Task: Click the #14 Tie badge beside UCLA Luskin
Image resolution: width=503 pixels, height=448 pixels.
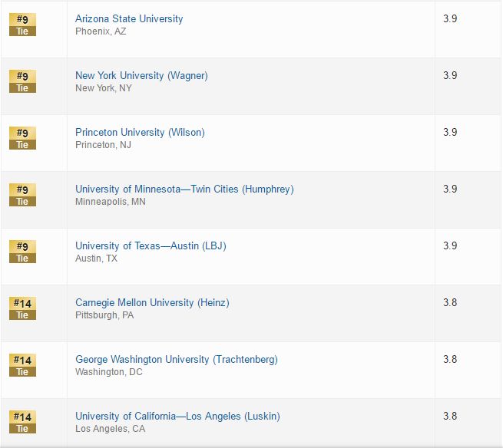Action: [22, 422]
